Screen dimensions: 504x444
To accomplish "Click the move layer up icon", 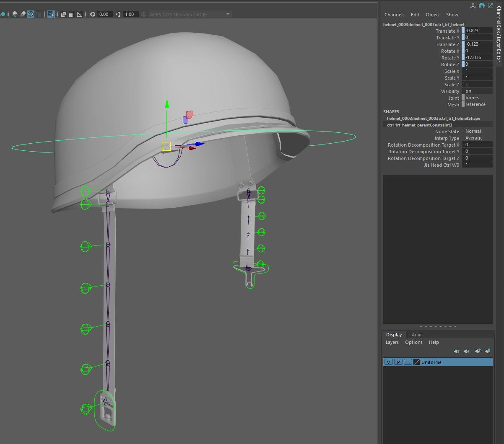I will [457, 351].
